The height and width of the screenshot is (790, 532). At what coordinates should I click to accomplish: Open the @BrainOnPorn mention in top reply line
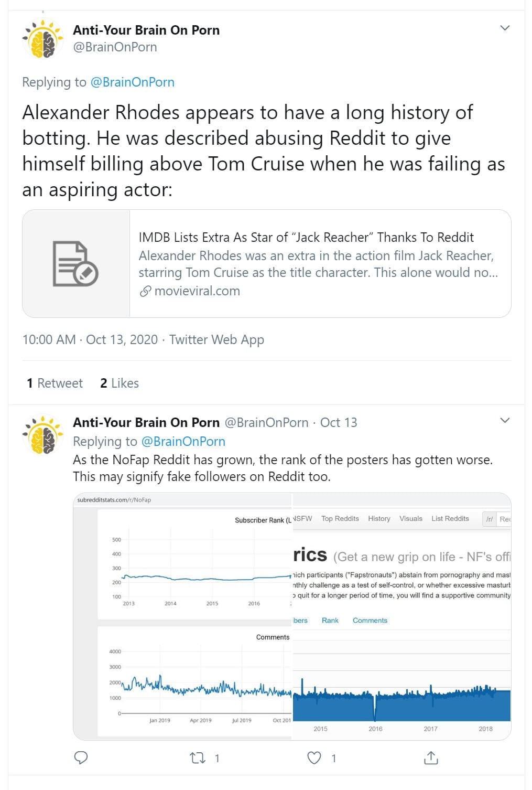(x=132, y=82)
